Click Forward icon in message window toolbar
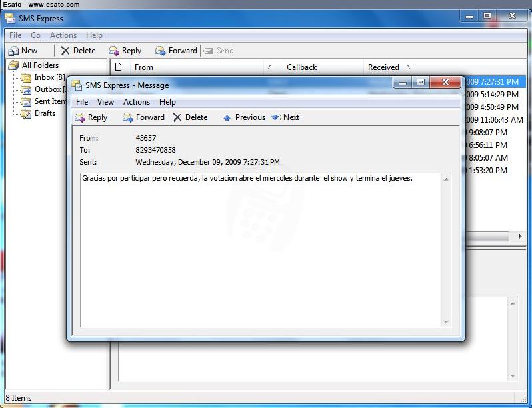532x408 pixels. (x=128, y=117)
